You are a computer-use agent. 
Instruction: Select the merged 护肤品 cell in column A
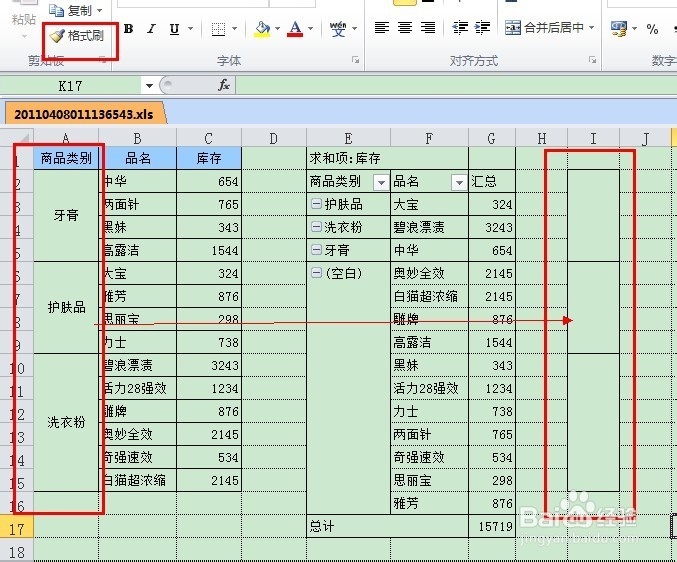tap(66, 307)
